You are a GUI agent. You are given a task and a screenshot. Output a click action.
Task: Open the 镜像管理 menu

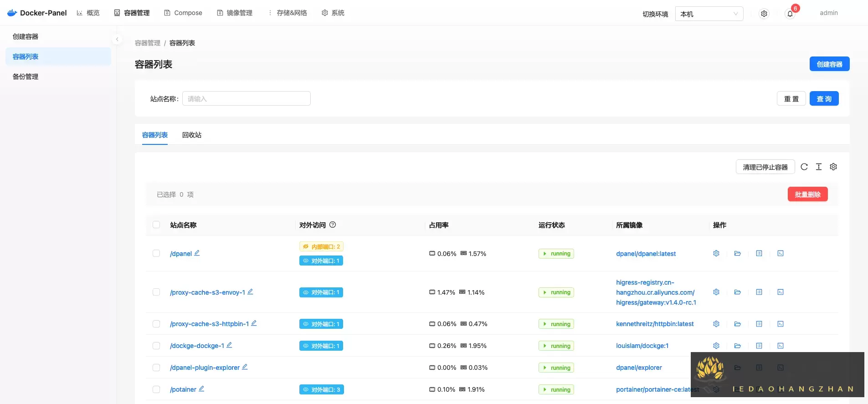coord(235,13)
